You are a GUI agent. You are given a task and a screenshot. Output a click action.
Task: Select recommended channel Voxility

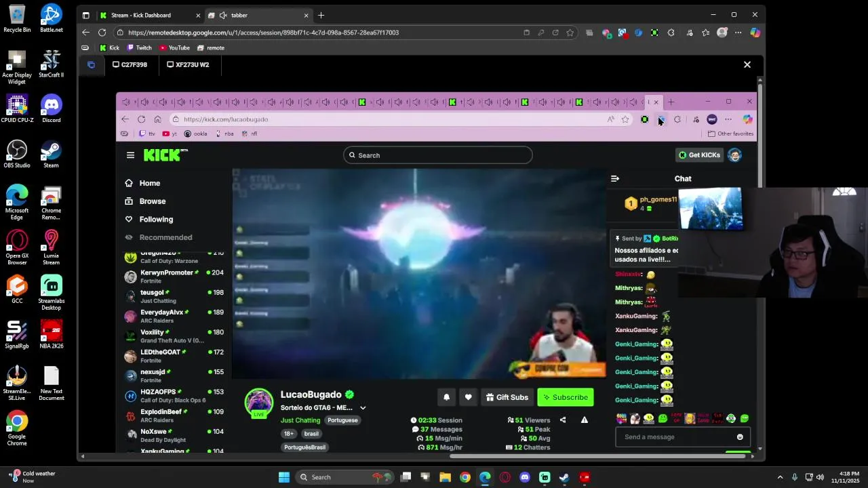pyautogui.click(x=174, y=336)
